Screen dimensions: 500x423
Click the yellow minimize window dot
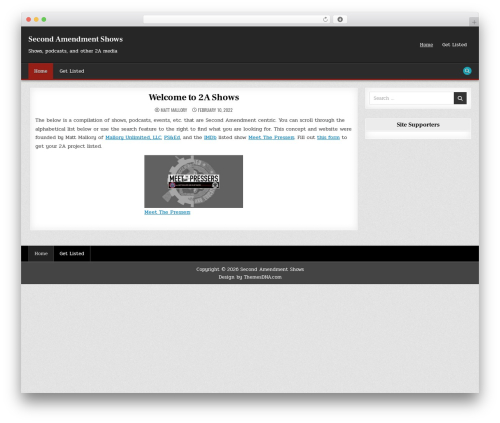[x=36, y=19]
